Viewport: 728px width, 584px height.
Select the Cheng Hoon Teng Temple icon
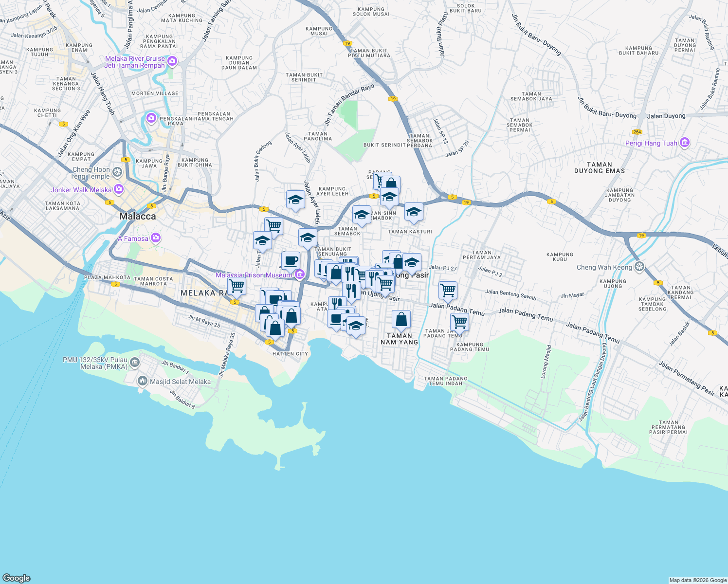[117, 172]
